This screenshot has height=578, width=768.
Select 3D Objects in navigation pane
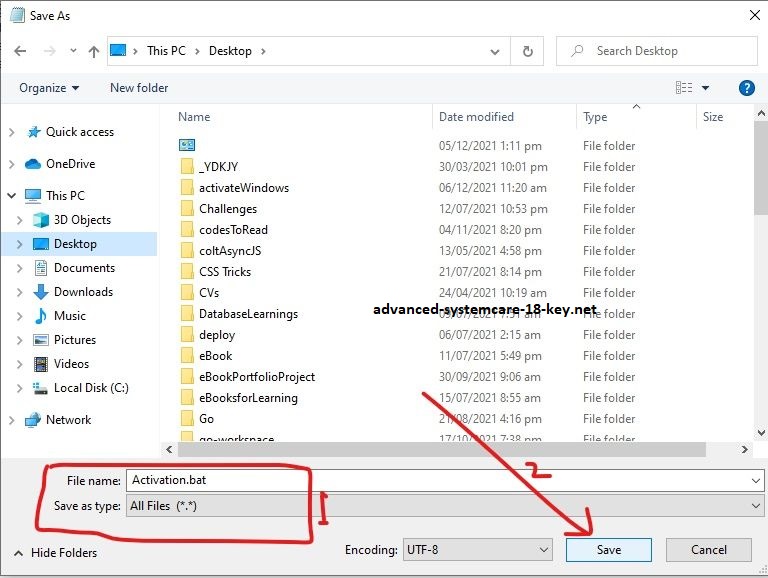82,220
